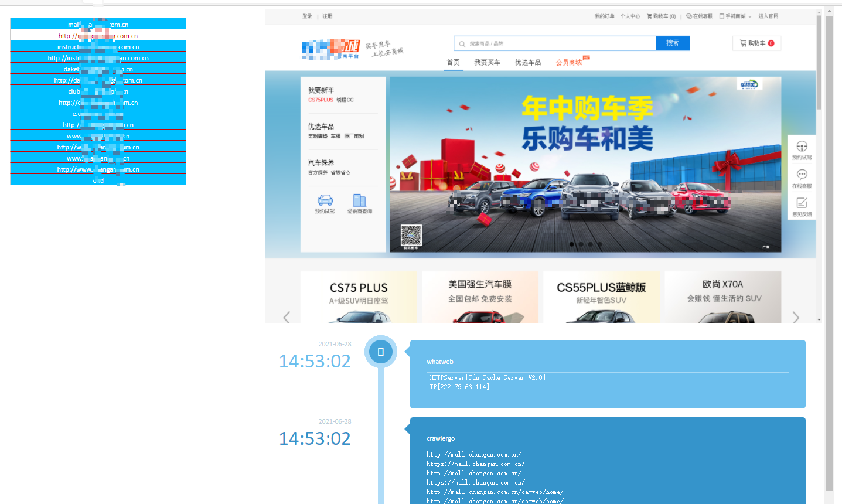842x504 pixels.
Task: Open 我的订单 link in top bar
Action: pyautogui.click(x=605, y=16)
